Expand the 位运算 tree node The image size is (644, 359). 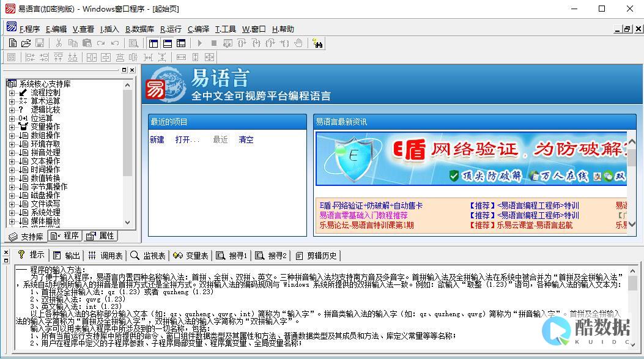[x=12, y=118]
